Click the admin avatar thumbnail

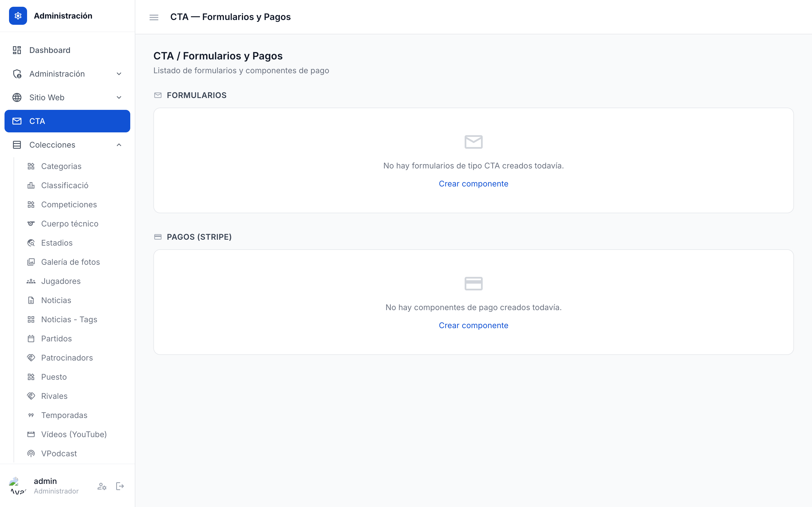[18, 486]
